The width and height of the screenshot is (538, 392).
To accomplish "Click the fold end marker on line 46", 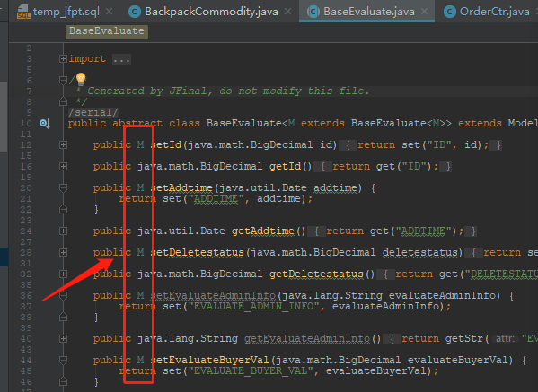I will (x=63, y=381).
